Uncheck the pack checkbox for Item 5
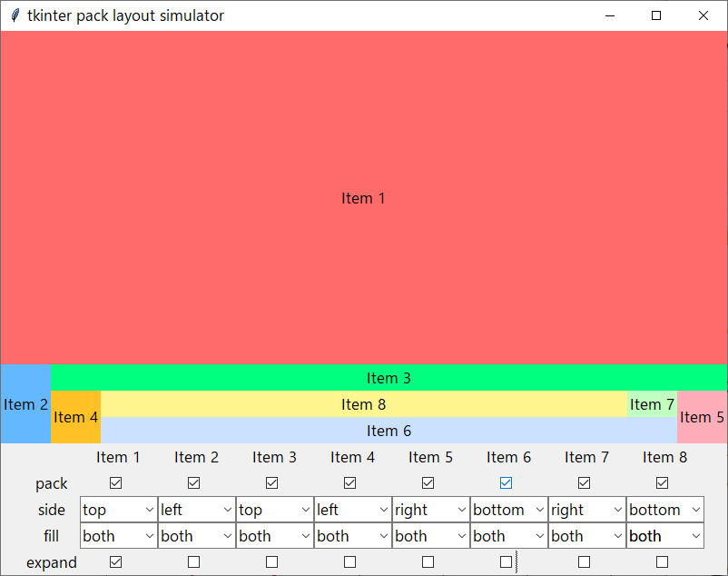This screenshot has height=576, width=728. coord(428,483)
